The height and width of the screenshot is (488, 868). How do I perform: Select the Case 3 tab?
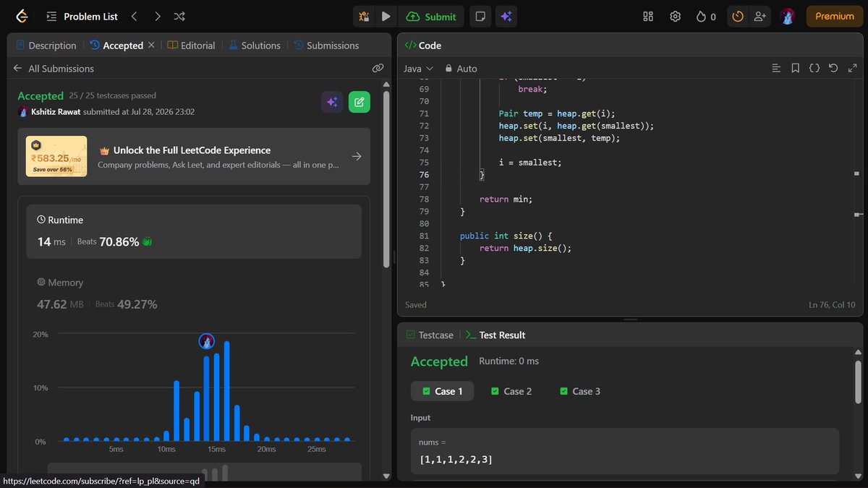pyautogui.click(x=580, y=391)
